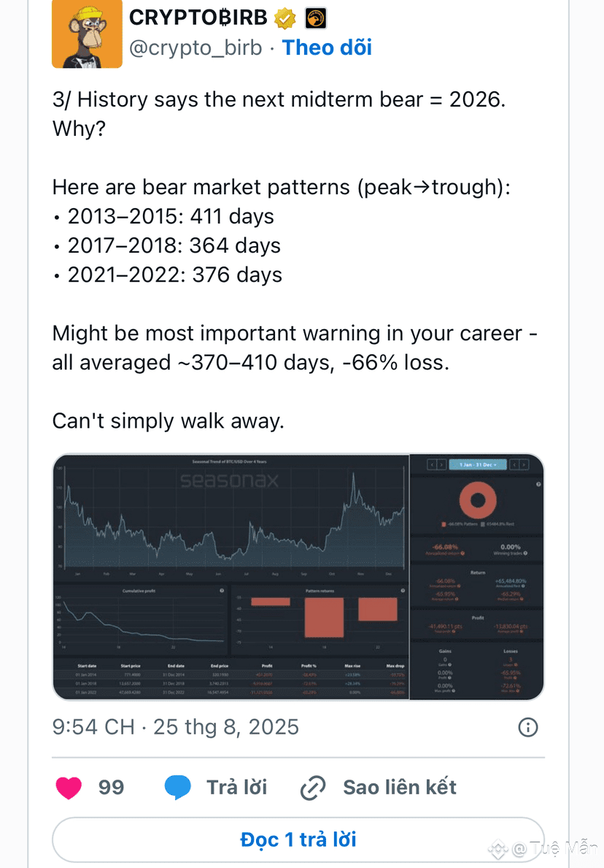This screenshot has height=868, width=604.
Task: Open the 1 Jan - 31 Dec date dropdown
Action: [x=477, y=464]
